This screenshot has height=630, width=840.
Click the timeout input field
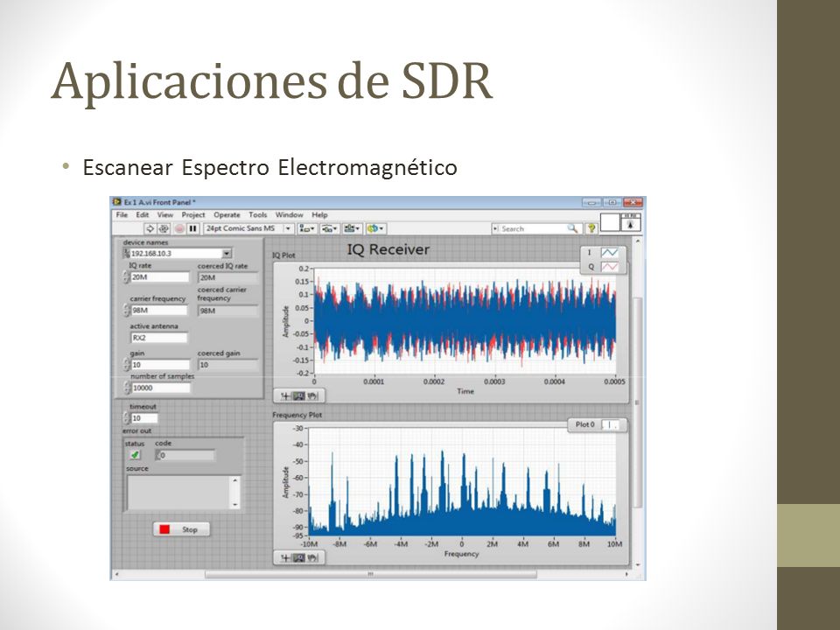click(144, 418)
